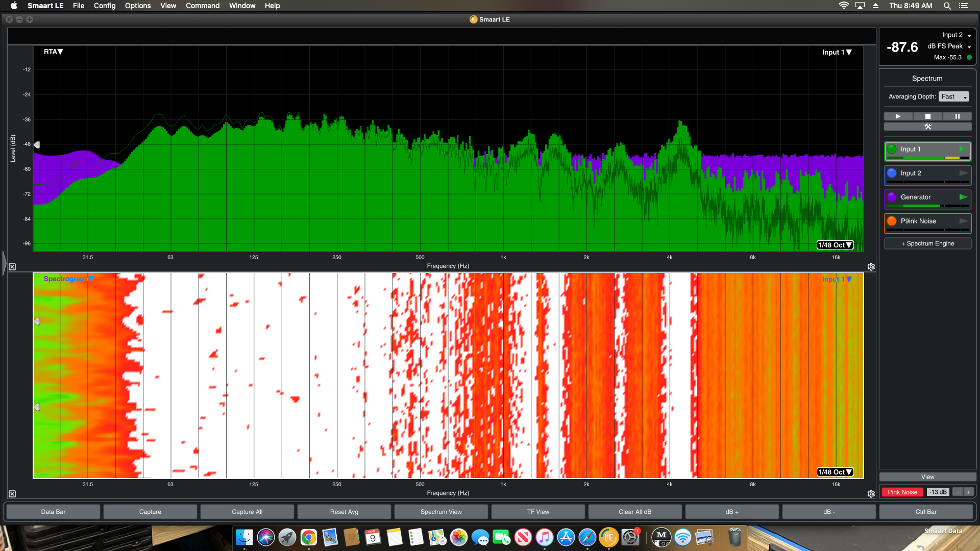
Task: Toggle Input 2 engine run arrow
Action: click(x=963, y=173)
